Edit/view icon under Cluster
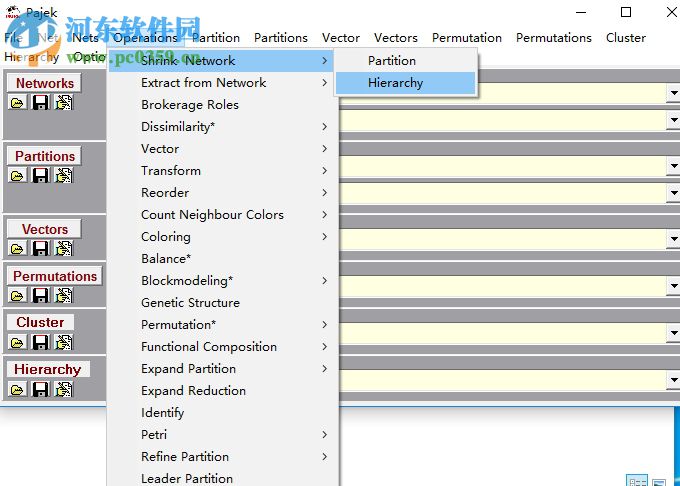Image resolution: width=680 pixels, height=486 pixels. point(64,342)
